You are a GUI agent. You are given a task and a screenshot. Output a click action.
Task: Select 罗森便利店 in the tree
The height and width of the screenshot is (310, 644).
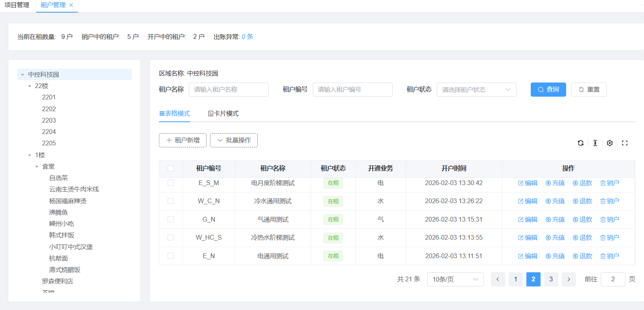[x=57, y=281]
